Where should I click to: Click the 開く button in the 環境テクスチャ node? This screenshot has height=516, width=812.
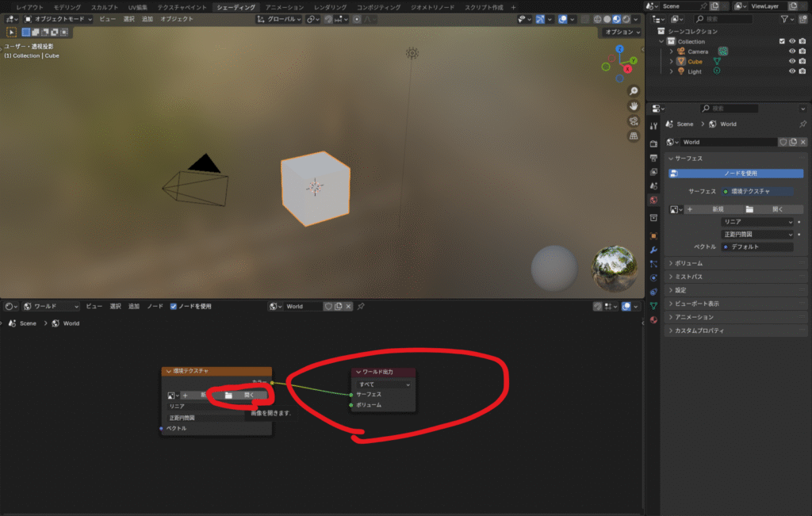(243, 396)
